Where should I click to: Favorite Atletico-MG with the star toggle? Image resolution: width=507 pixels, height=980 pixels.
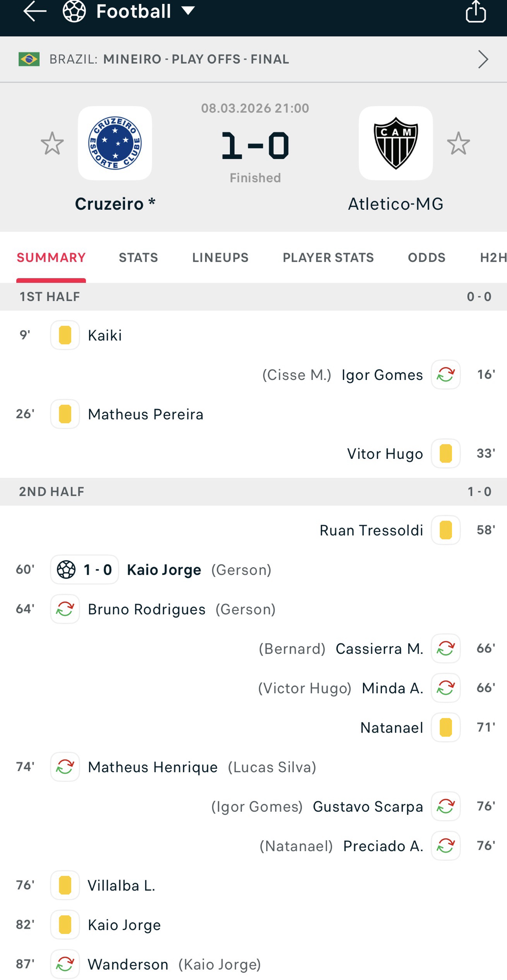(x=458, y=144)
